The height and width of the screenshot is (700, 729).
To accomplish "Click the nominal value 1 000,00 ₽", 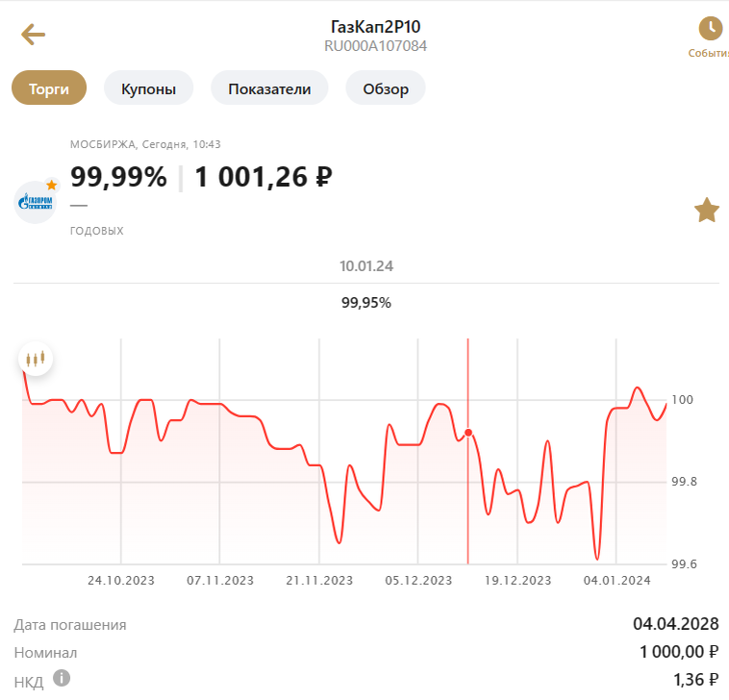I will [x=679, y=652].
